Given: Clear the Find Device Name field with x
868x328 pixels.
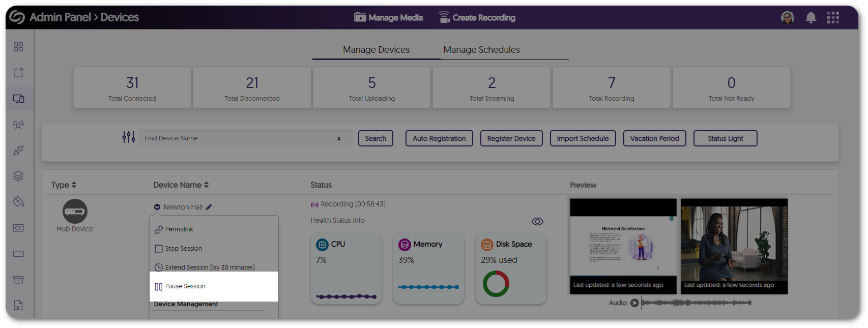Looking at the screenshot, I should point(339,138).
